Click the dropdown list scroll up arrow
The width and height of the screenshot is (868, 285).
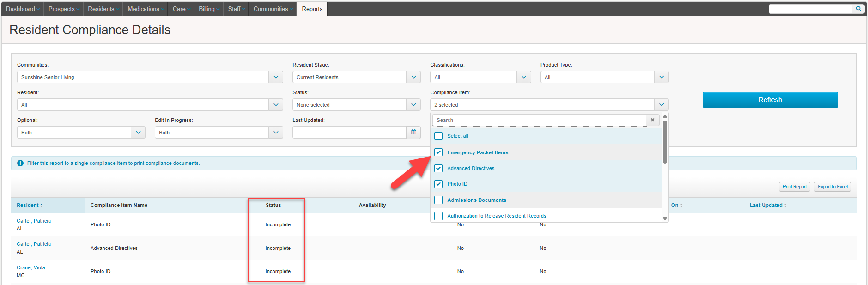(x=665, y=116)
